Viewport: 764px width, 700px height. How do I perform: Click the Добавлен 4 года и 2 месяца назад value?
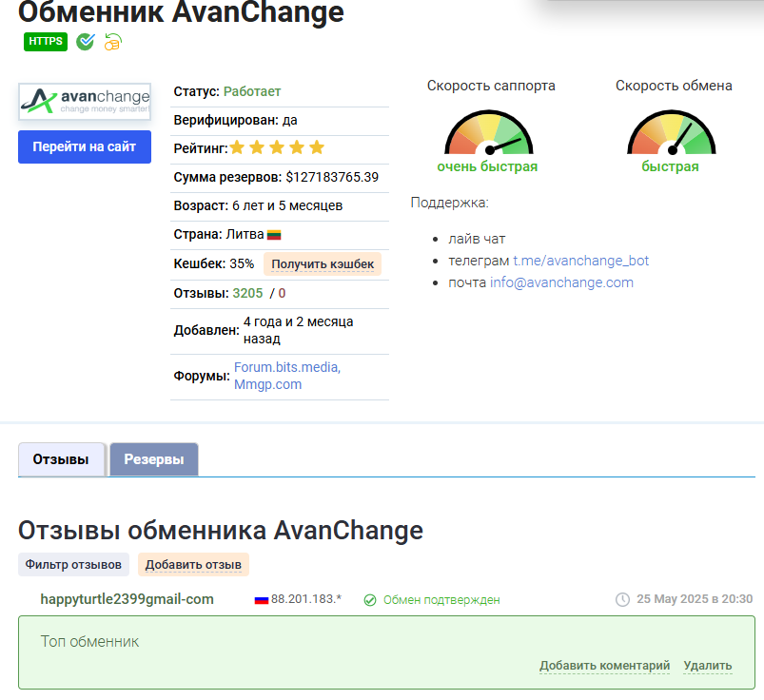[298, 330]
